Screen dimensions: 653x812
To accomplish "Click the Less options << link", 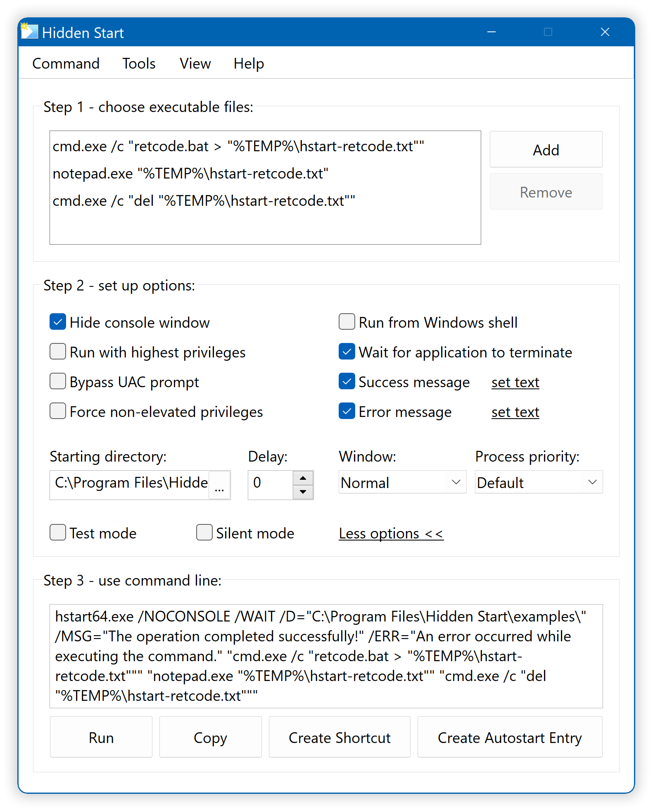I will 391,533.
